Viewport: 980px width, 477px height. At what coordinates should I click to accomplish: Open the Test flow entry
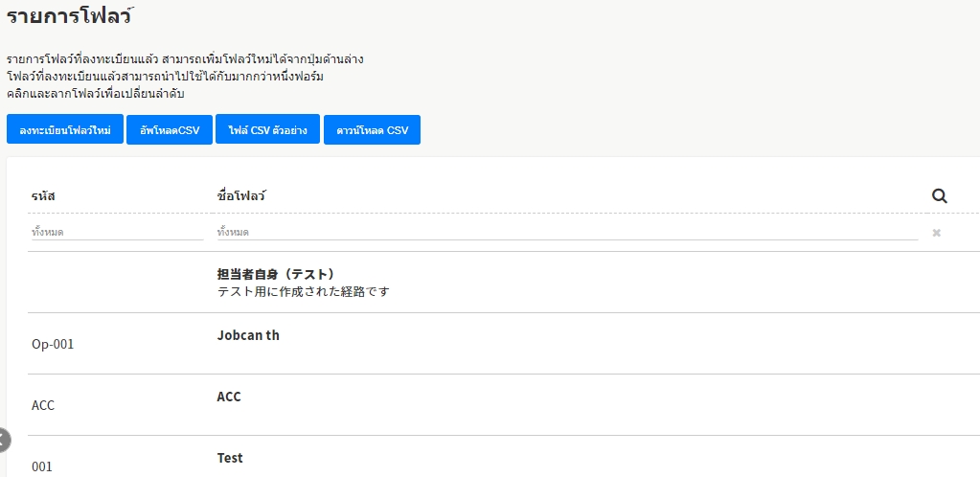coord(230,458)
